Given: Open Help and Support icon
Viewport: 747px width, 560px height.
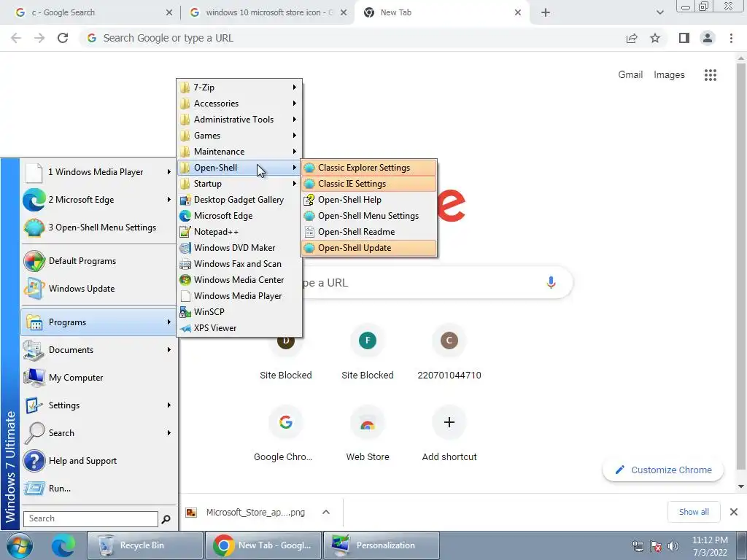Looking at the screenshot, I should [x=34, y=461].
